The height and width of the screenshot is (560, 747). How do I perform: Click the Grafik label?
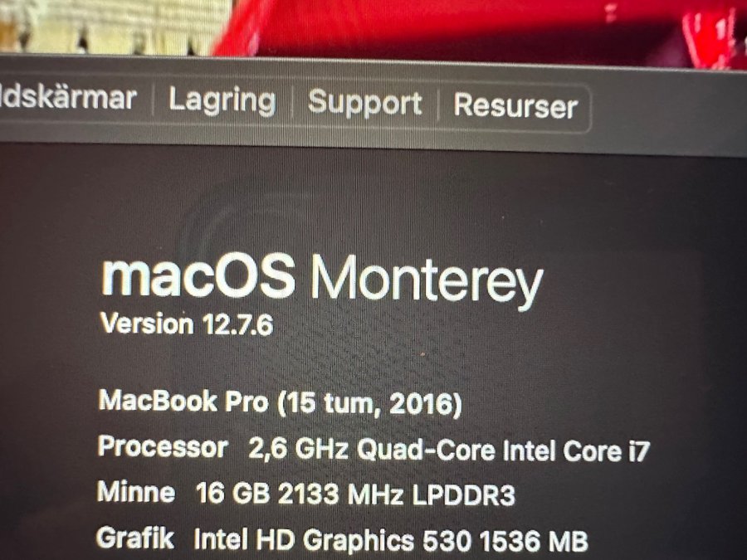tap(135, 538)
